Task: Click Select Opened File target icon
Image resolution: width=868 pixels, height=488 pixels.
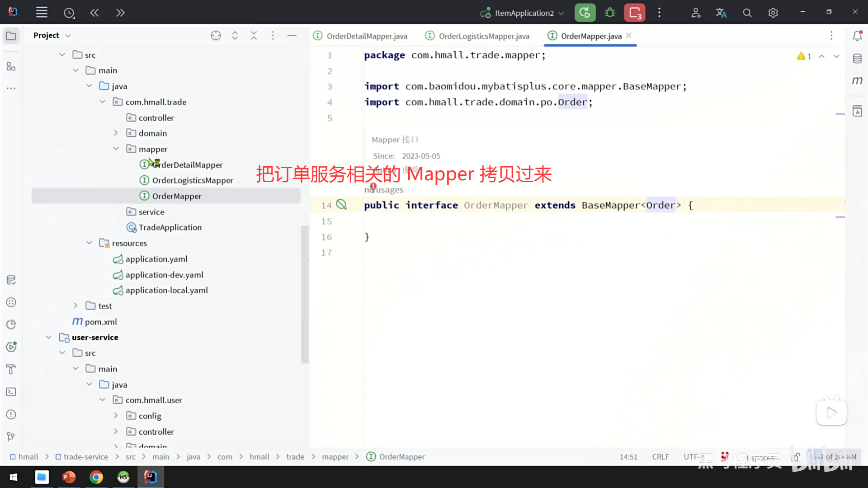Action: (216, 36)
